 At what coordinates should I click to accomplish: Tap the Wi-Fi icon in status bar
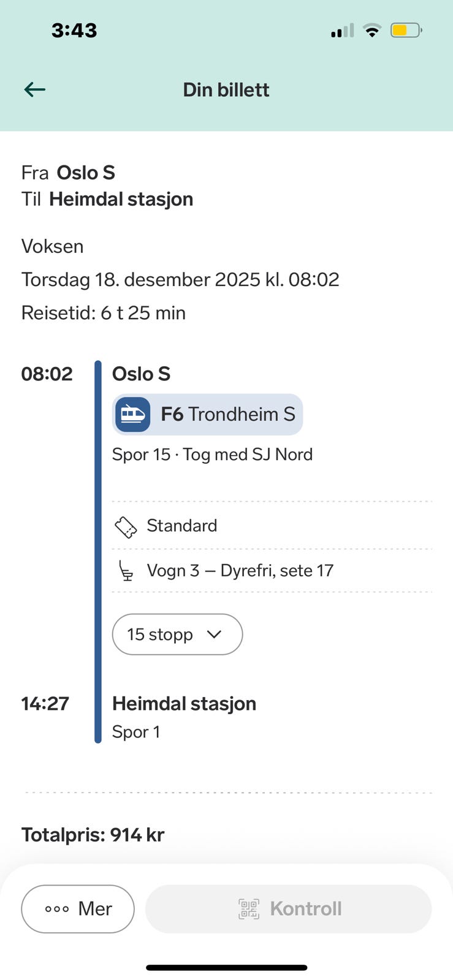click(x=371, y=30)
